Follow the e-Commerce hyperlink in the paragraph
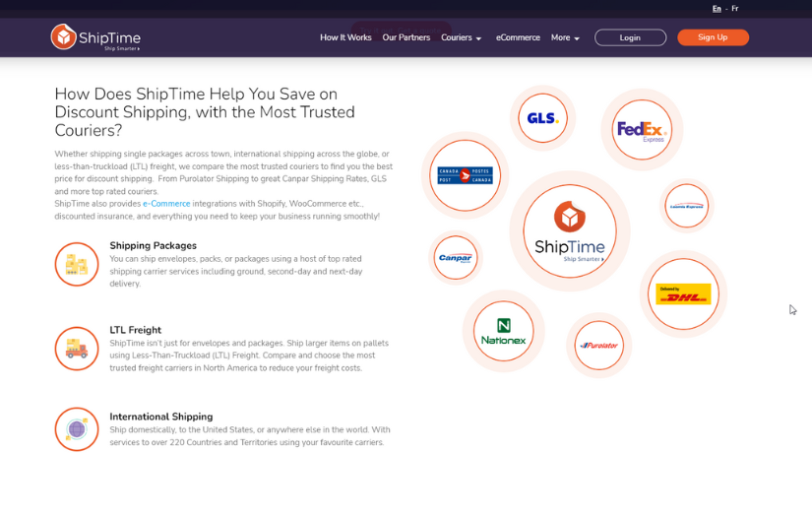 tap(166, 204)
